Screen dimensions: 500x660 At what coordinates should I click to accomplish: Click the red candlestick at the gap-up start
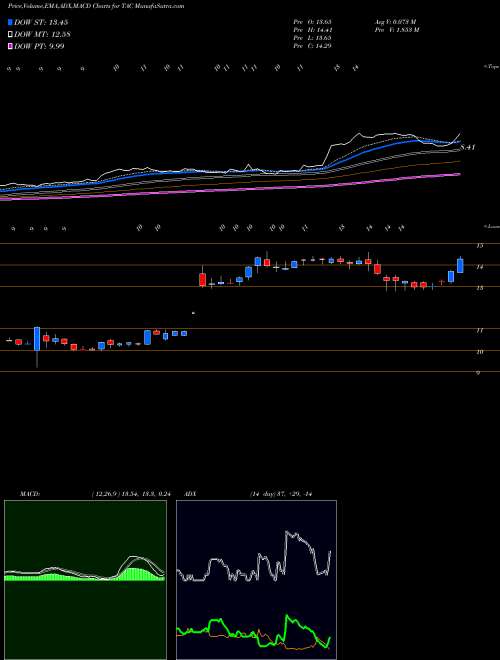tap(202, 279)
